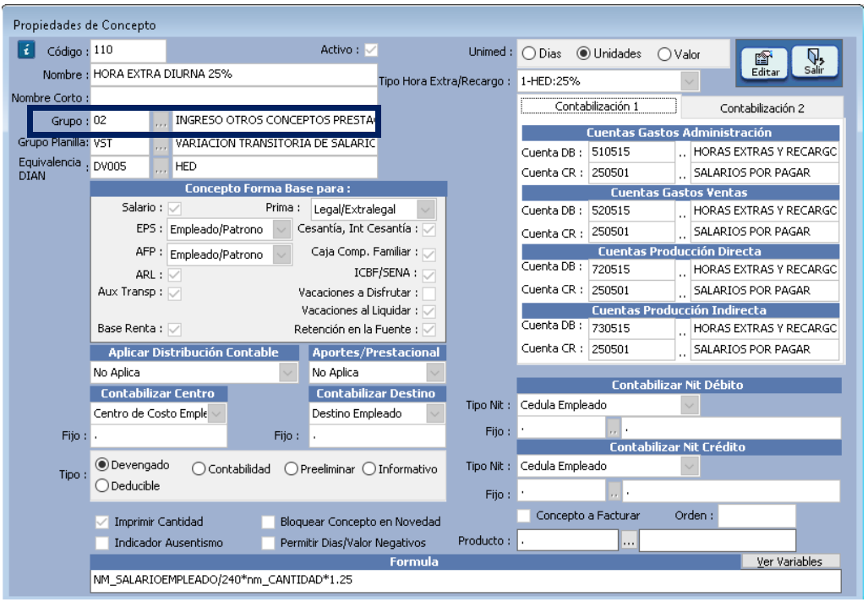This screenshot has height=602, width=868.
Task: Select the Contabilidad type radio button
Action: (x=199, y=469)
